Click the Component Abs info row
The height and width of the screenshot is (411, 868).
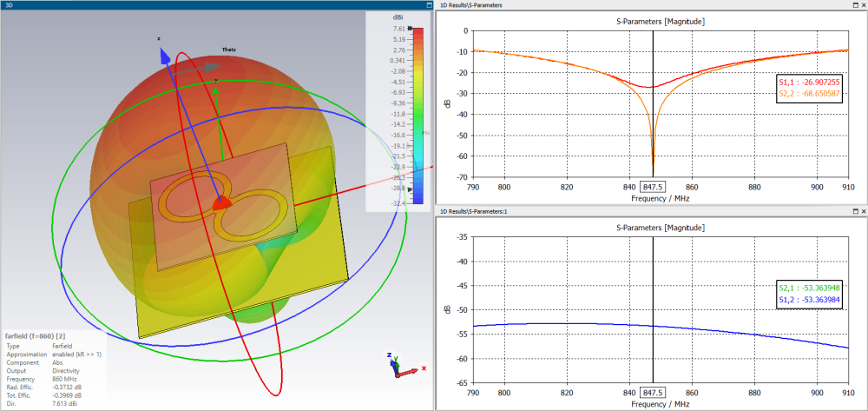(33, 362)
